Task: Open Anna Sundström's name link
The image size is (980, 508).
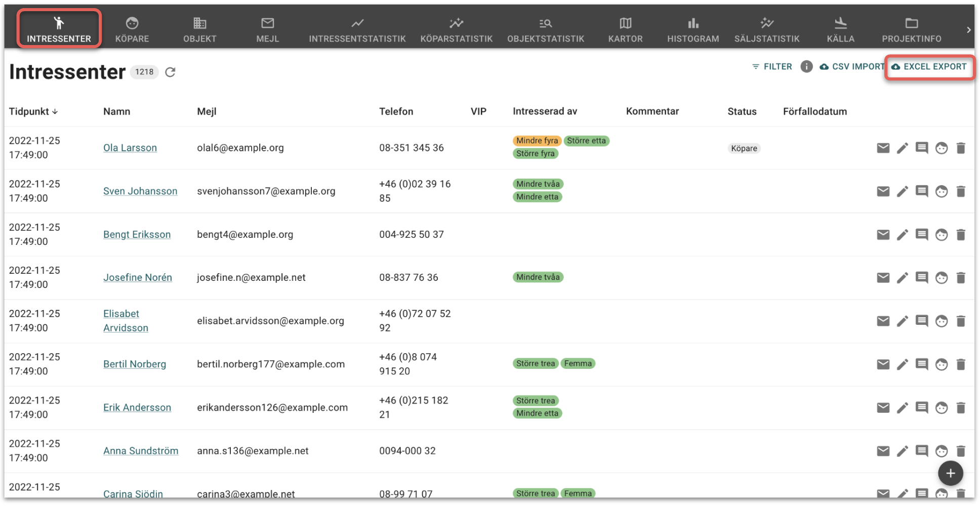Action: 141,451
